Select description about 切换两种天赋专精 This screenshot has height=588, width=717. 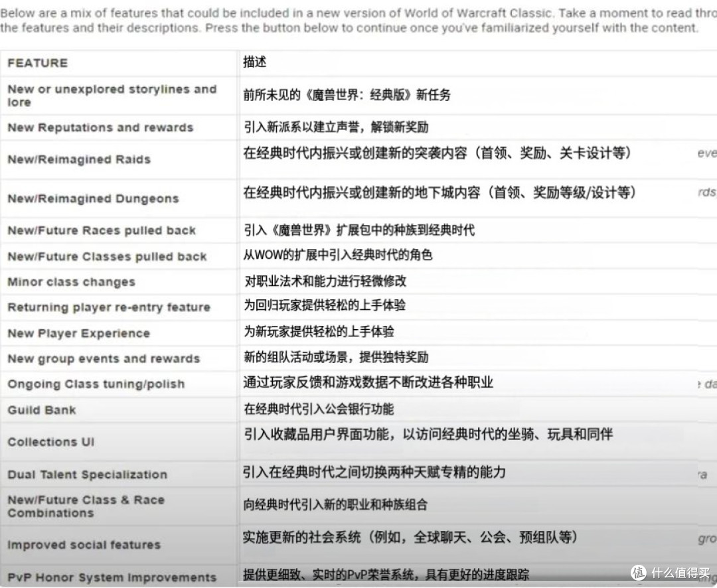374,471
